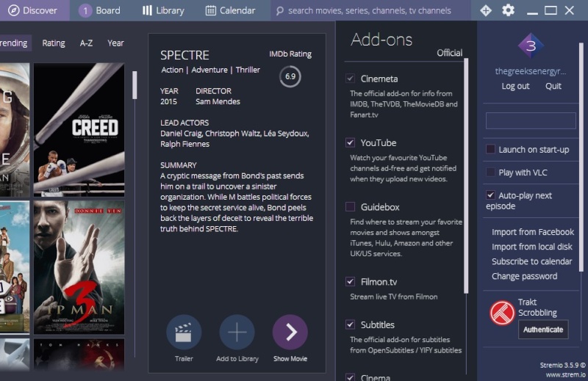The width and height of the screenshot is (588, 381).
Task: Uncheck the Subtitles add-on
Action: tap(351, 324)
